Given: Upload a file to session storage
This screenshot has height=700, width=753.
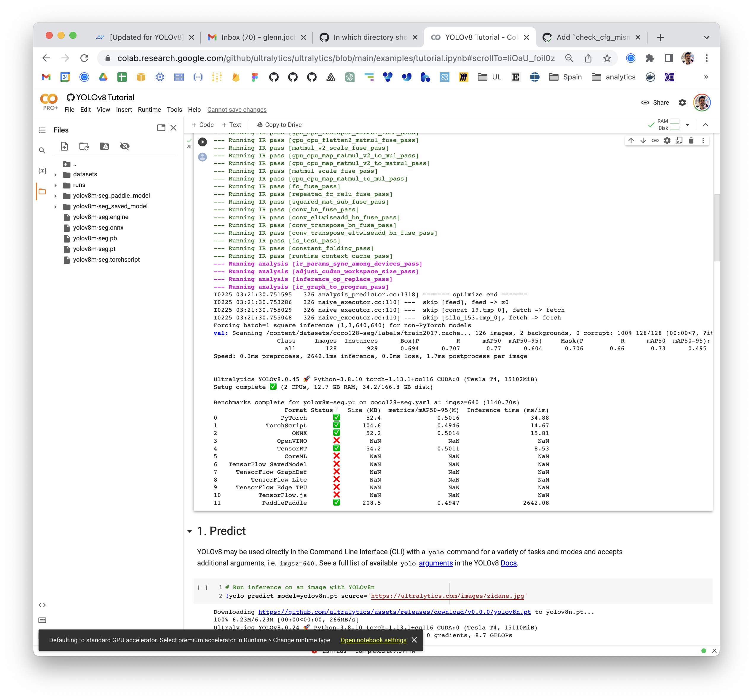Looking at the screenshot, I should [x=64, y=146].
